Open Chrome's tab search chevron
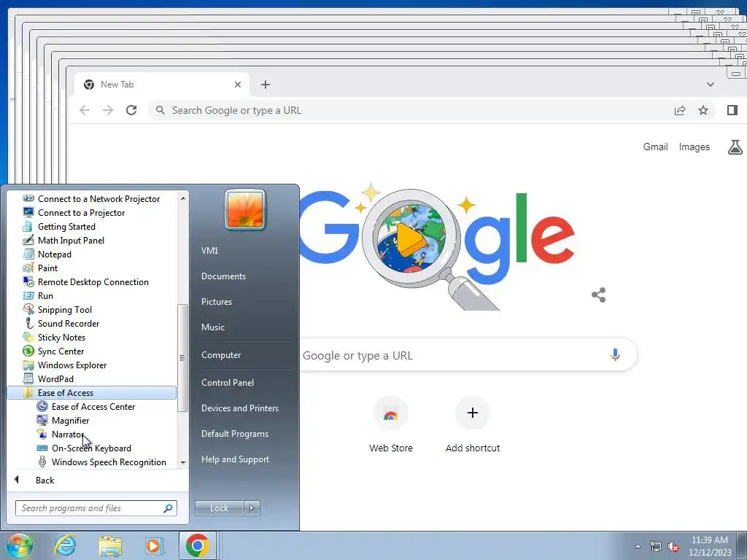747x560 pixels. click(x=711, y=85)
